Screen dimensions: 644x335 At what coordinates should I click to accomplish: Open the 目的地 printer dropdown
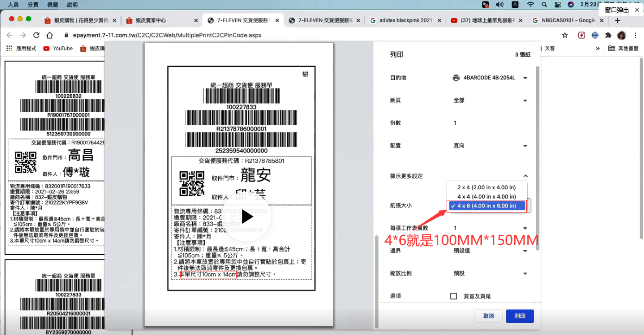click(x=490, y=78)
